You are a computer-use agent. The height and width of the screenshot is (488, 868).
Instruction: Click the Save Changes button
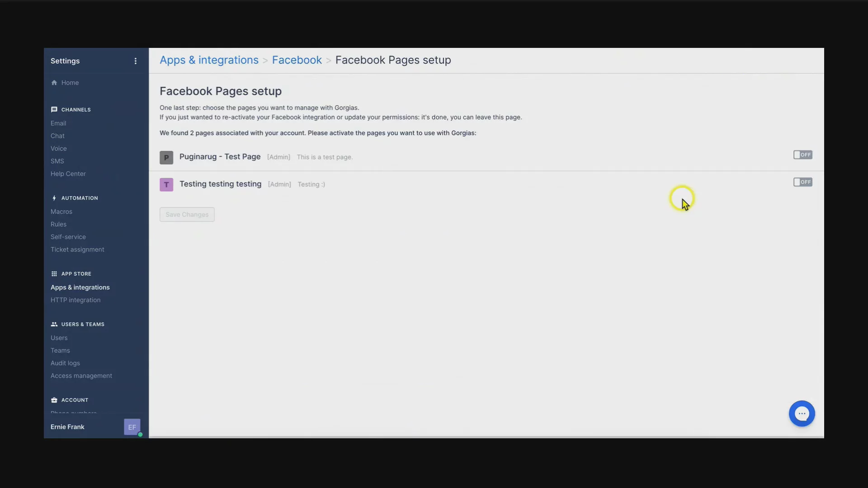tap(187, 215)
